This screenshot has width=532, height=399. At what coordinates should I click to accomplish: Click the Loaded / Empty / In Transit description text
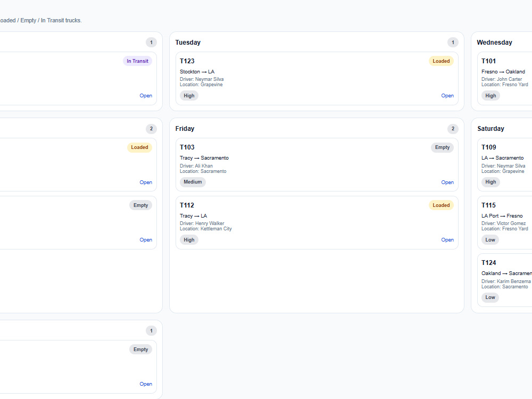click(41, 20)
